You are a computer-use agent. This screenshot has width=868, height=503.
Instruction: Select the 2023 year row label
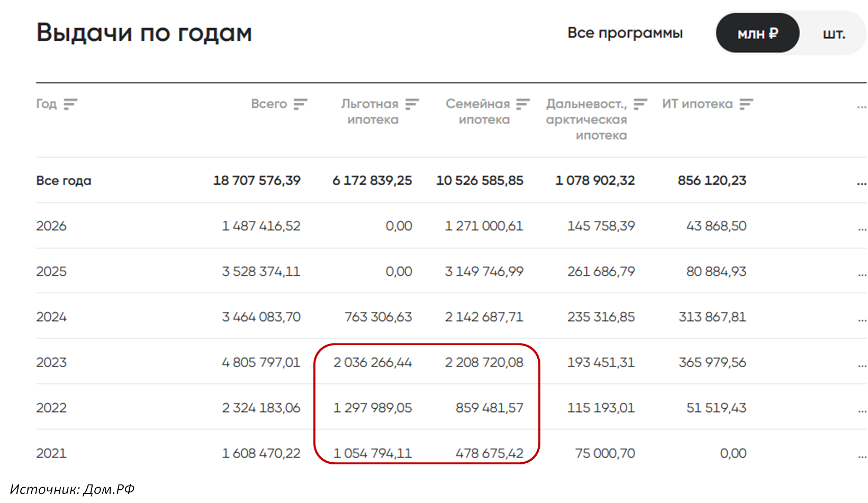(x=51, y=363)
